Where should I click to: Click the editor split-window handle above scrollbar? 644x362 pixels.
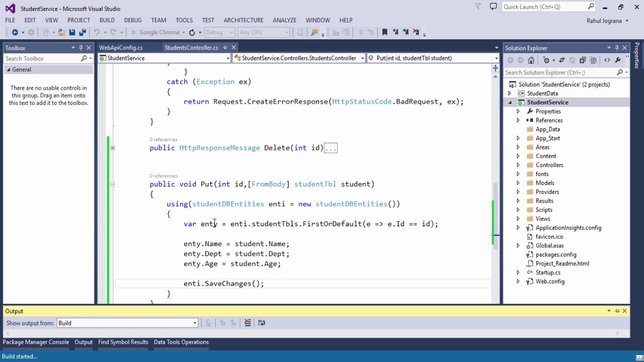(x=496, y=68)
